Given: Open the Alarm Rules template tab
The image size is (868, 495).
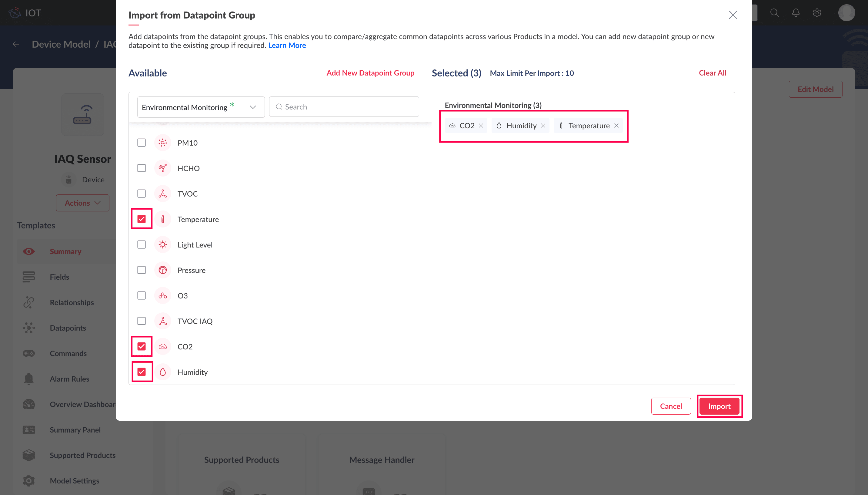Looking at the screenshot, I should tap(67, 379).
